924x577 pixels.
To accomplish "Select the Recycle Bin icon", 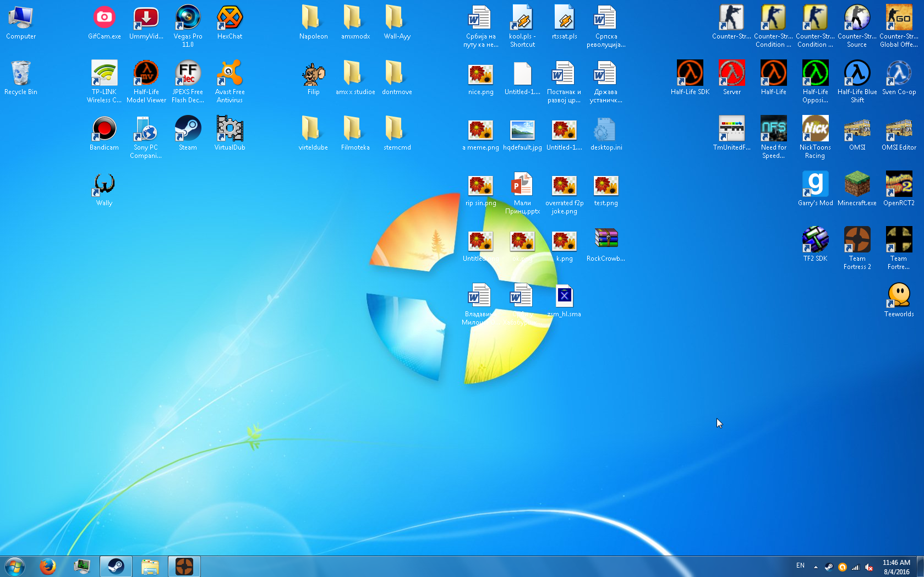I will pos(21,78).
